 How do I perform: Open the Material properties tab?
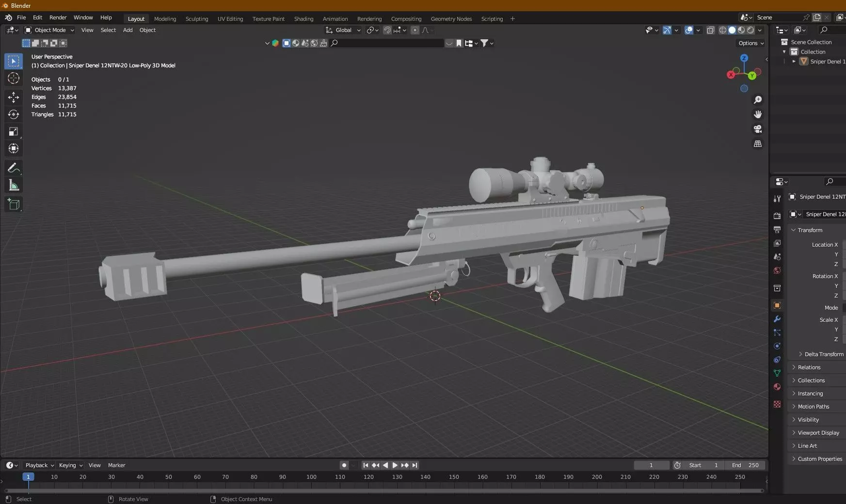tap(777, 387)
